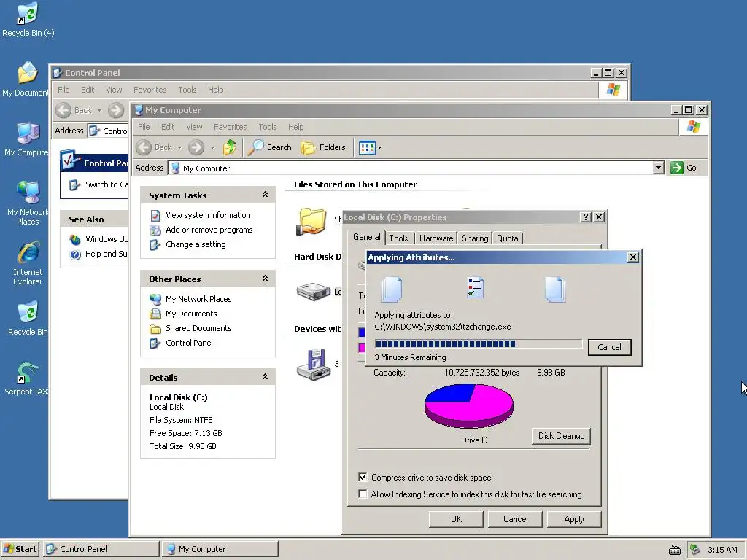747x560 pixels.
Task: Open My Network Places in Other Places
Action: pyautogui.click(x=198, y=299)
